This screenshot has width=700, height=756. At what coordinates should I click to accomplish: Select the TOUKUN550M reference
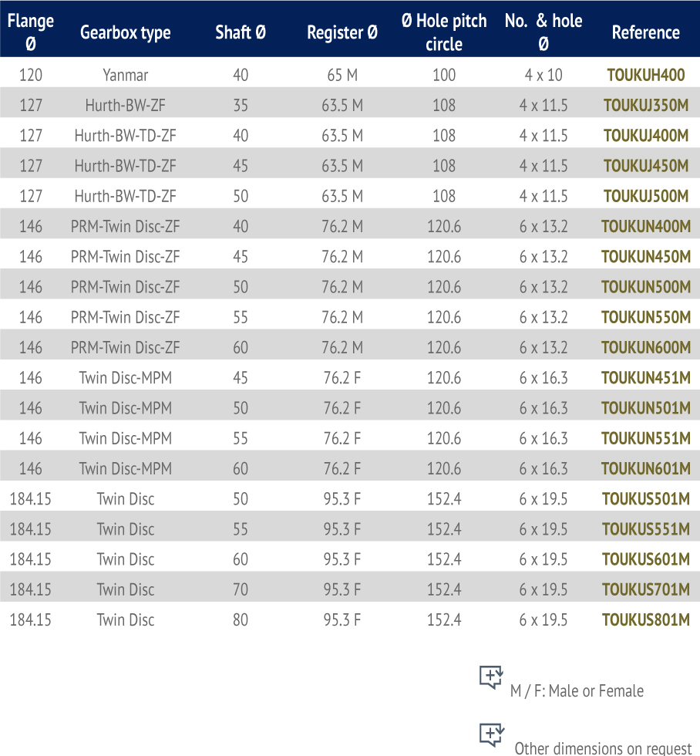(645, 317)
